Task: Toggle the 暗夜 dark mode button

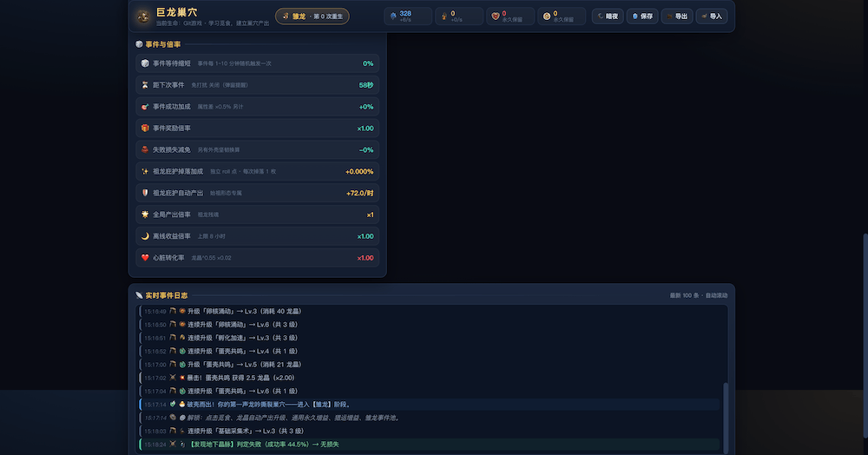Action: [x=608, y=16]
